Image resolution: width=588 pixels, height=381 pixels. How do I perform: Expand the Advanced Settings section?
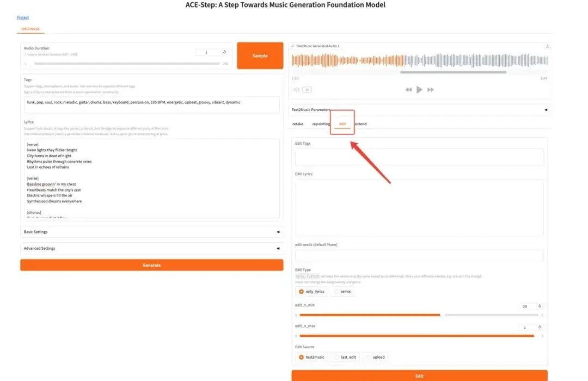pos(151,248)
